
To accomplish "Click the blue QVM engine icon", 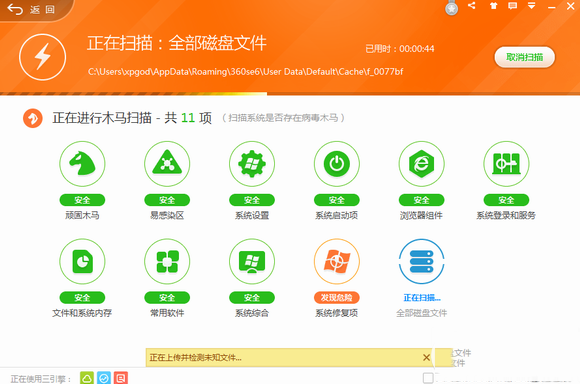I will point(104,378).
